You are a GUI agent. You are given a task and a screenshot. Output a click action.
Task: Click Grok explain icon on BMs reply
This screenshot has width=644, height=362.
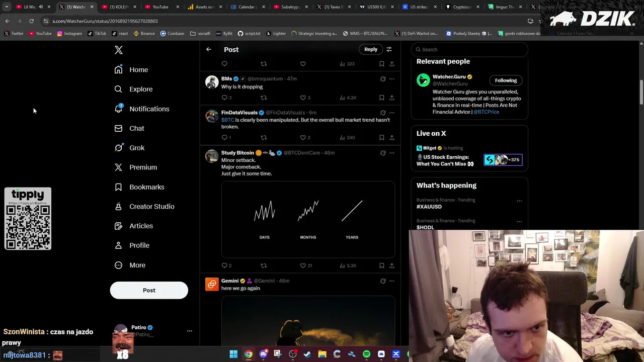point(383,79)
